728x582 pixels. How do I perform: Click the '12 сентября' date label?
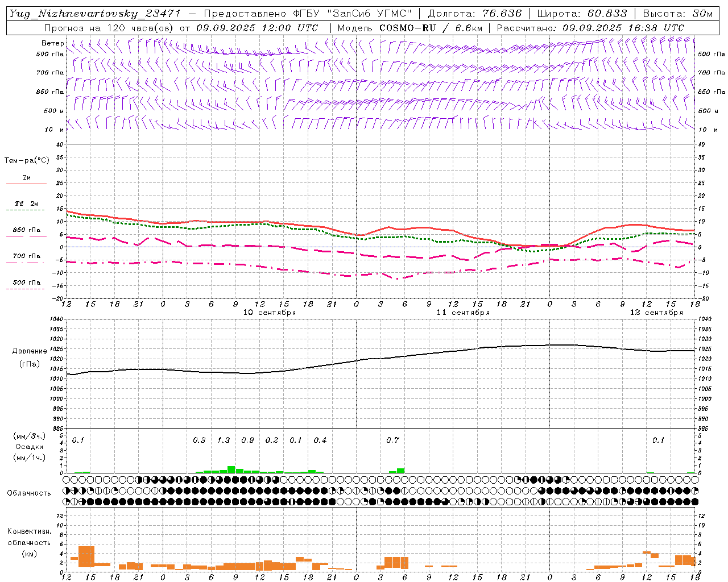tap(656, 313)
